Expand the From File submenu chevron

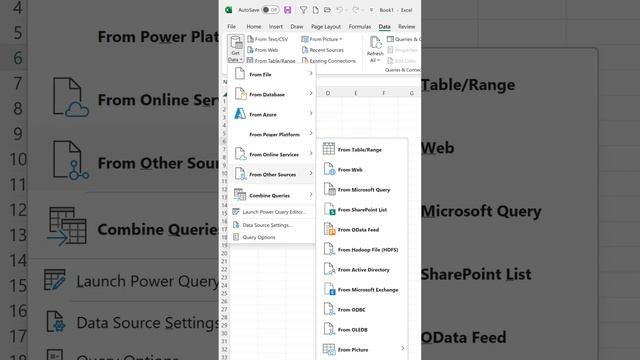(311, 73)
